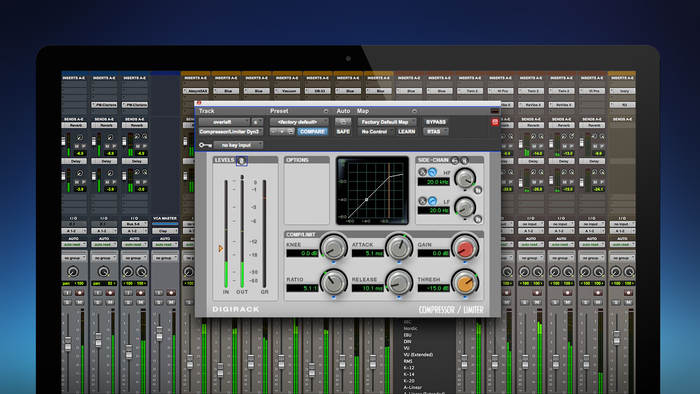Click the Knee value field 0.0 dB
Image resolution: width=700 pixels, height=394 pixels.
[x=302, y=253]
